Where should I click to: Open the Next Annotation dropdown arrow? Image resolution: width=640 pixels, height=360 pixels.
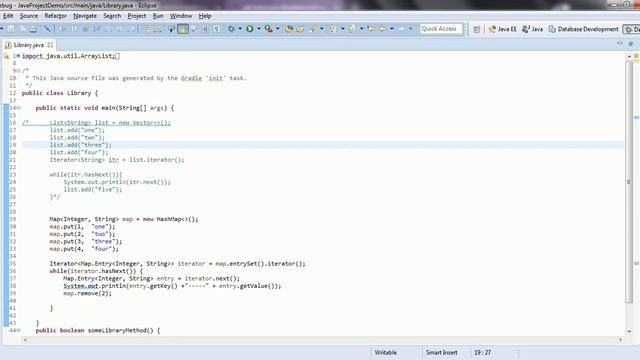(342, 29)
